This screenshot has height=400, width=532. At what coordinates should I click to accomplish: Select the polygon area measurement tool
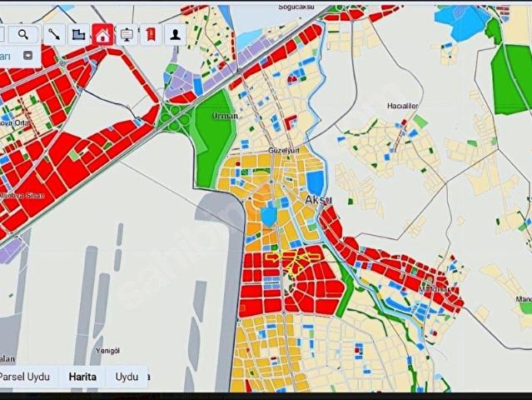pos(78,34)
